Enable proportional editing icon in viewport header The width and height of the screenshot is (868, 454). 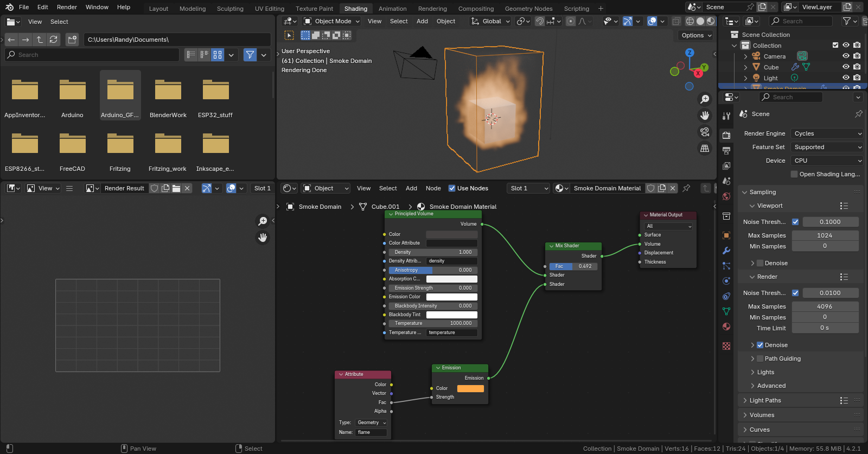(x=571, y=21)
